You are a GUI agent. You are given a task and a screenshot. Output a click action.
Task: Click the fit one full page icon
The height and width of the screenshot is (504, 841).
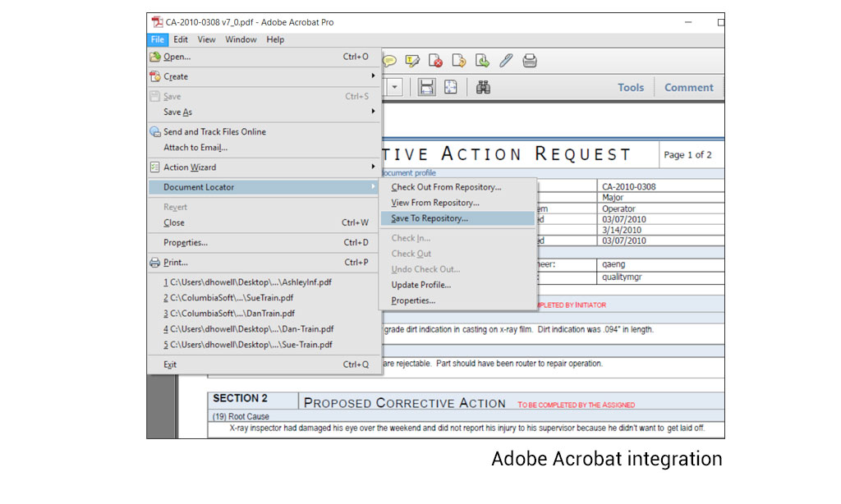pos(451,87)
